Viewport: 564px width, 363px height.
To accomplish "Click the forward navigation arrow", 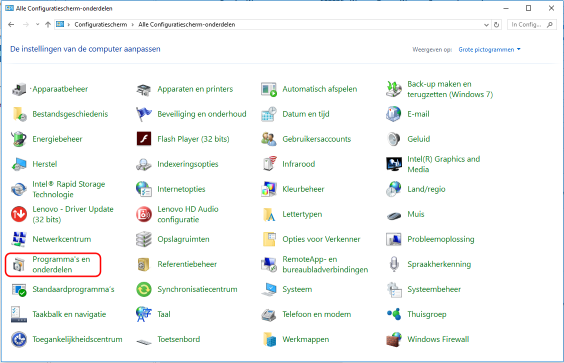I will pyautogui.click(x=26, y=24).
